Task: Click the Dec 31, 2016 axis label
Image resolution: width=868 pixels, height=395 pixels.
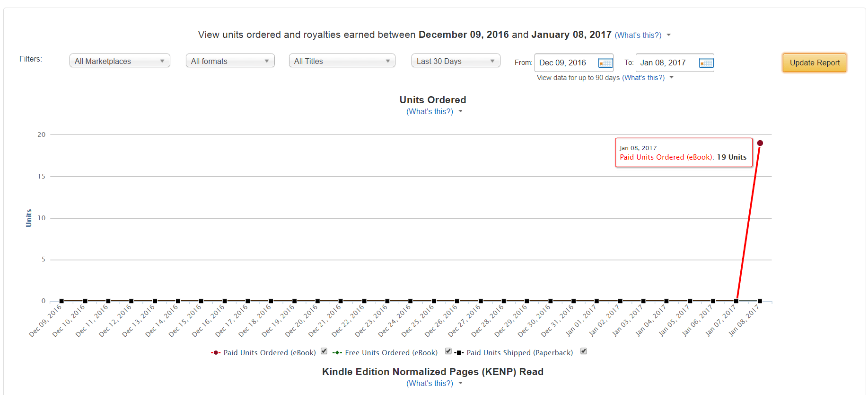Action: tap(557, 320)
